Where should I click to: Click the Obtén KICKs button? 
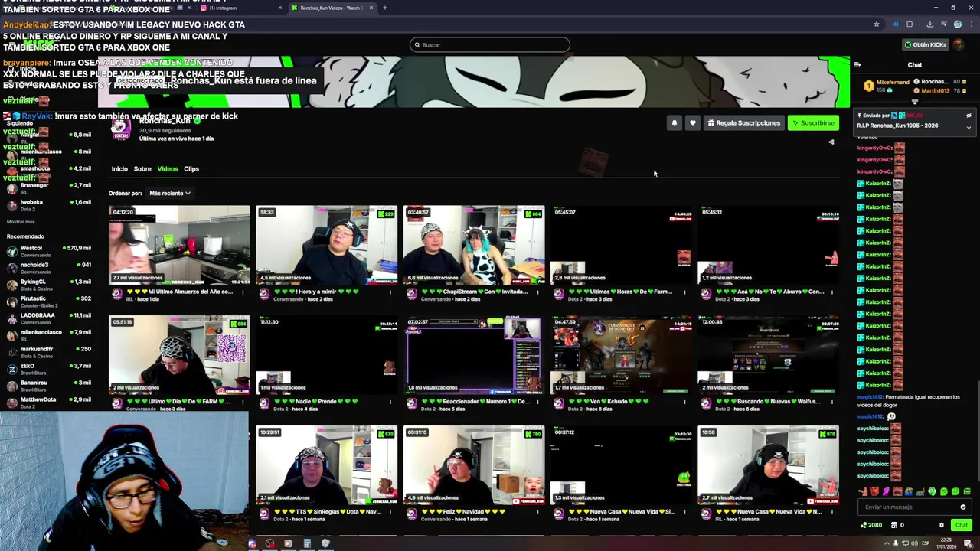(x=926, y=44)
